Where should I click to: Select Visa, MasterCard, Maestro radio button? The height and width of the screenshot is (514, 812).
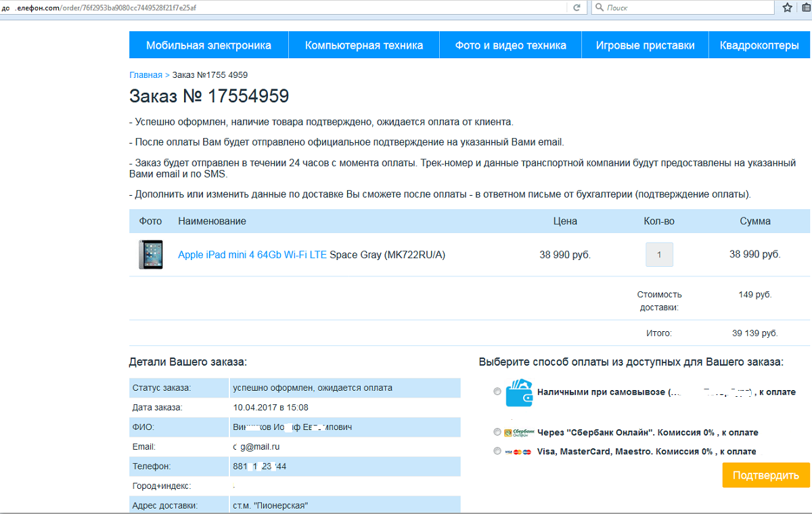pyautogui.click(x=497, y=451)
